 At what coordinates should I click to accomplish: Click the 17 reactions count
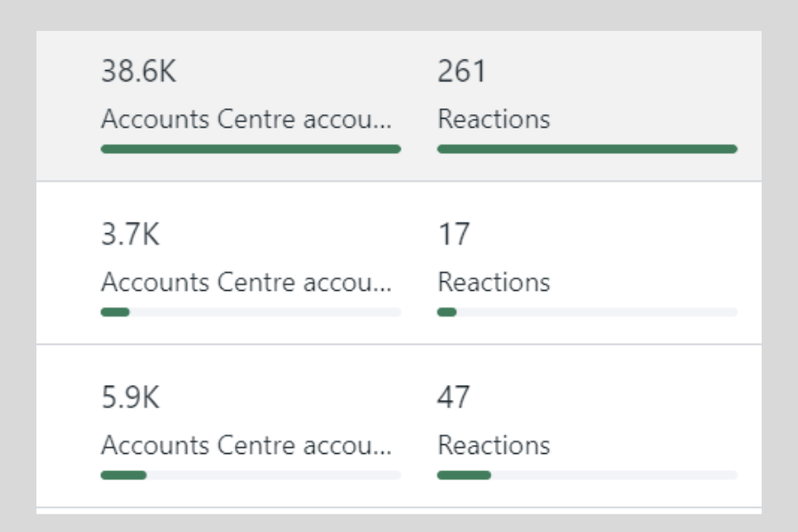(x=454, y=236)
